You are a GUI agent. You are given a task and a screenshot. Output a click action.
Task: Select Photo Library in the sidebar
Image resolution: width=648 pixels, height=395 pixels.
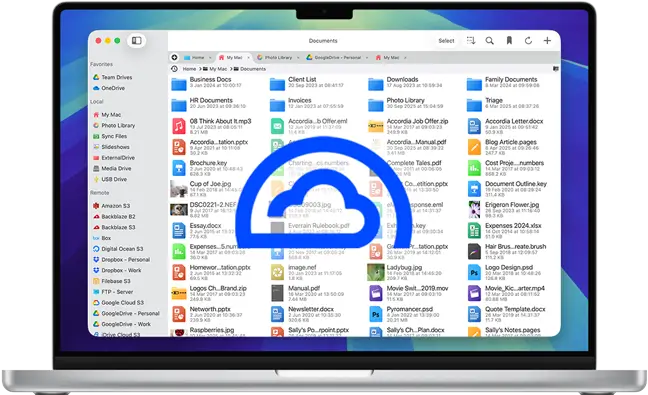pyautogui.click(x=114, y=125)
